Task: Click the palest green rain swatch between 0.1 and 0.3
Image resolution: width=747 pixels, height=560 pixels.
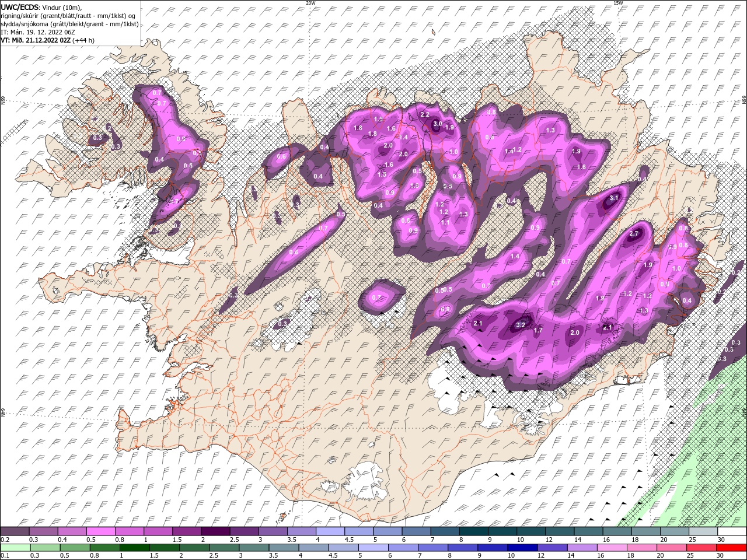Action: (15, 547)
